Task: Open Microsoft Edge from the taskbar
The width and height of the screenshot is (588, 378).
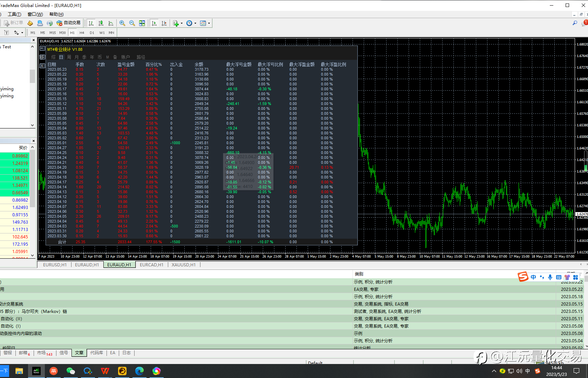Action: pyautogui.click(x=139, y=371)
